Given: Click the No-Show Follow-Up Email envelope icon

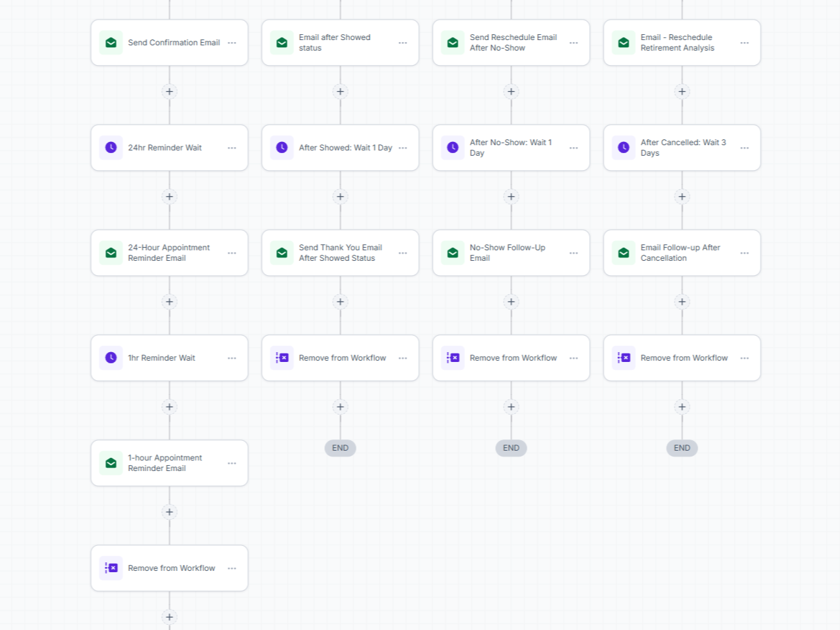Looking at the screenshot, I should [453, 253].
